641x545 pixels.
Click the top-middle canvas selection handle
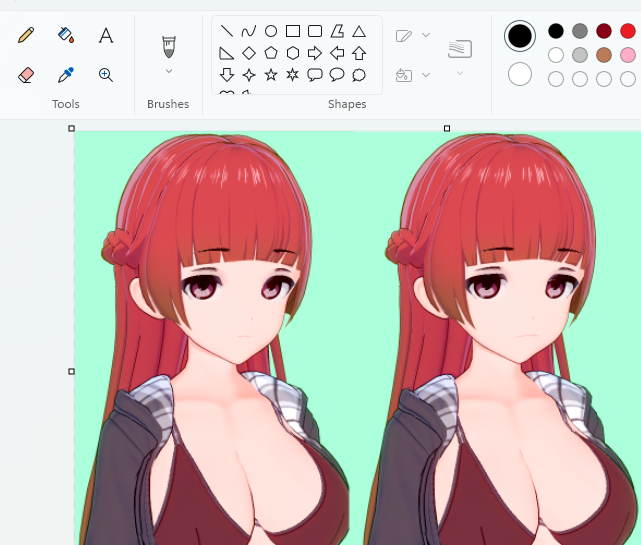tap(447, 128)
